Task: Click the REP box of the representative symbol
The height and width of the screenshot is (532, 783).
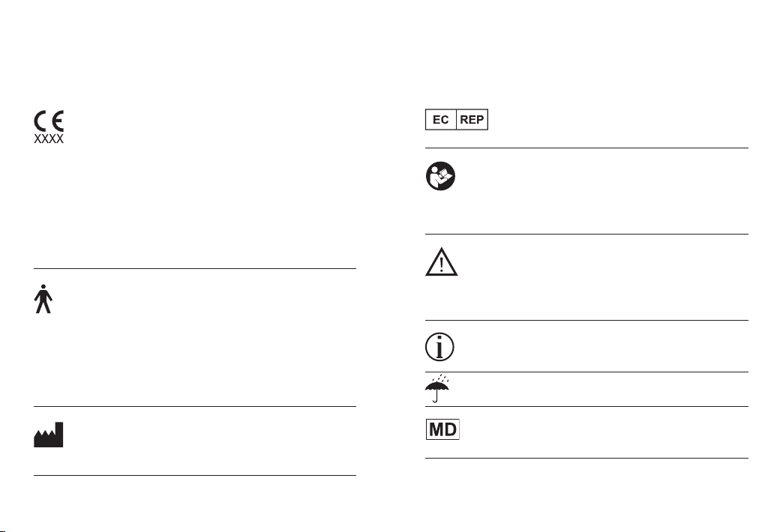Action: pos(472,120)
